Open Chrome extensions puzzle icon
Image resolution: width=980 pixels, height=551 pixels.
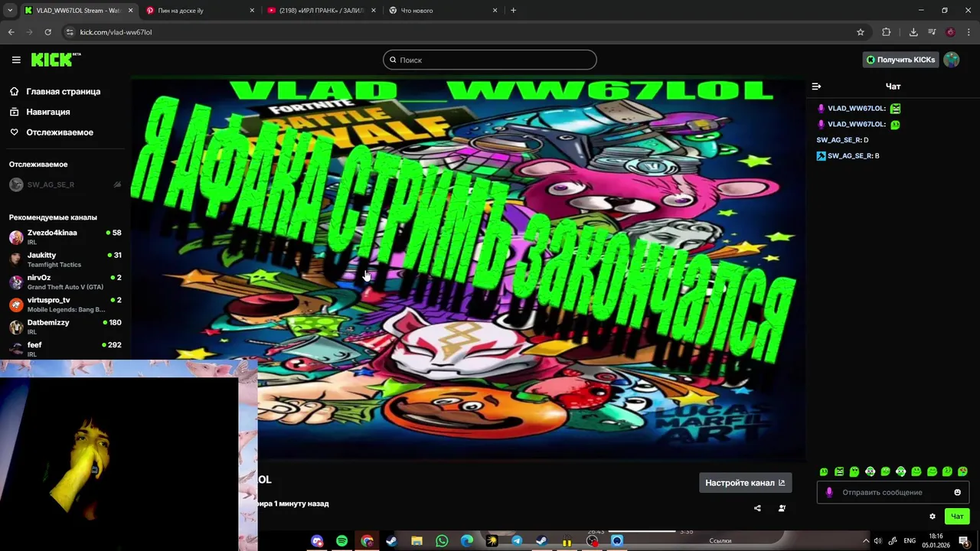(887, 32)
